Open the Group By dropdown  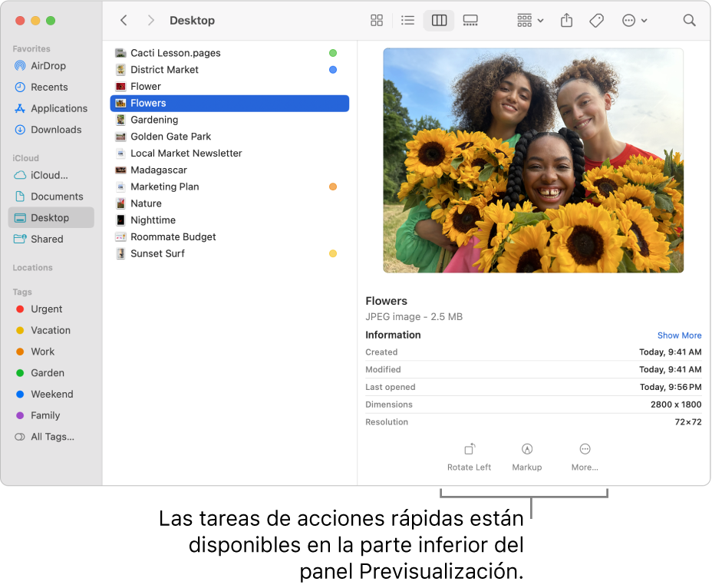pyautogui.click(x=530, y=21)
